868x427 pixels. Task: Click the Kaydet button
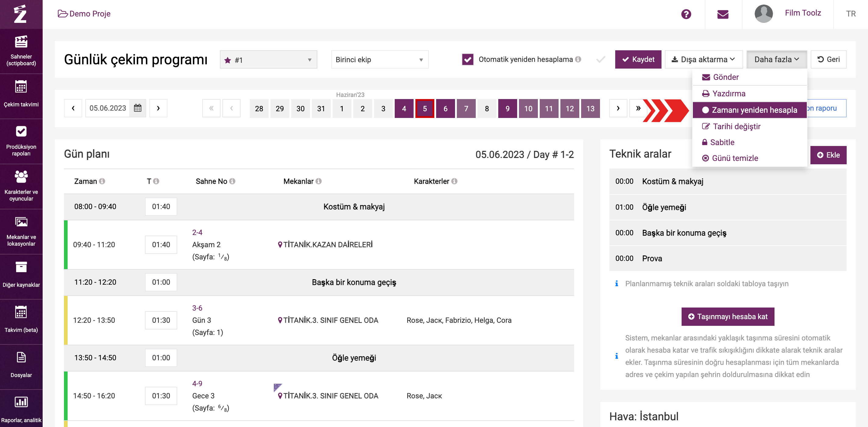pos(638,59)
